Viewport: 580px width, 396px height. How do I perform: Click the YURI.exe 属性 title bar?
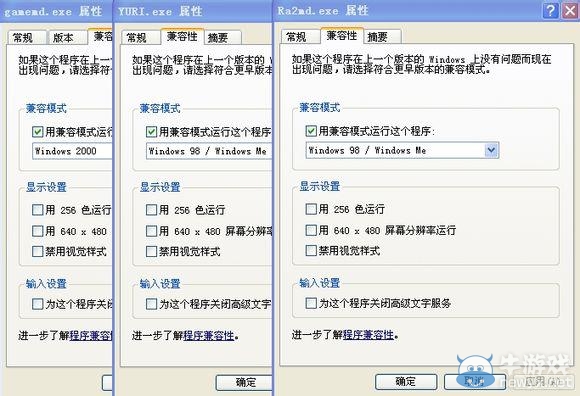(193, 11)
